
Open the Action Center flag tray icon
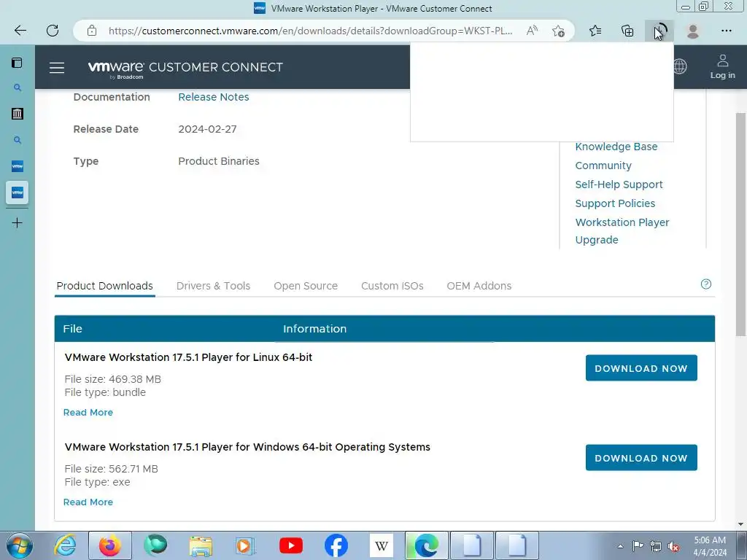click(638, 546)
